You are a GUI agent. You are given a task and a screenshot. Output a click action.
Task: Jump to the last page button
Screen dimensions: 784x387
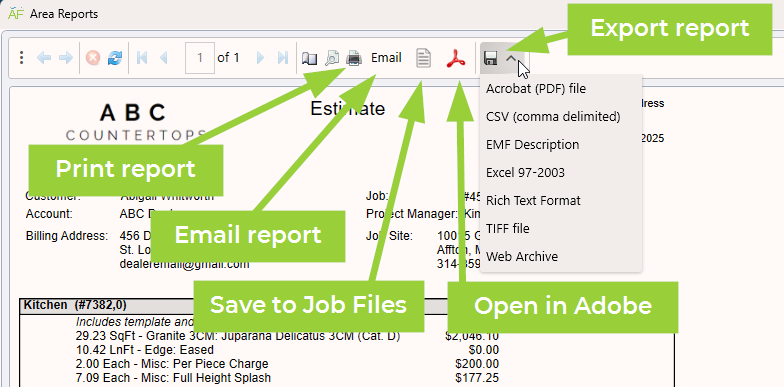(283, 58)
